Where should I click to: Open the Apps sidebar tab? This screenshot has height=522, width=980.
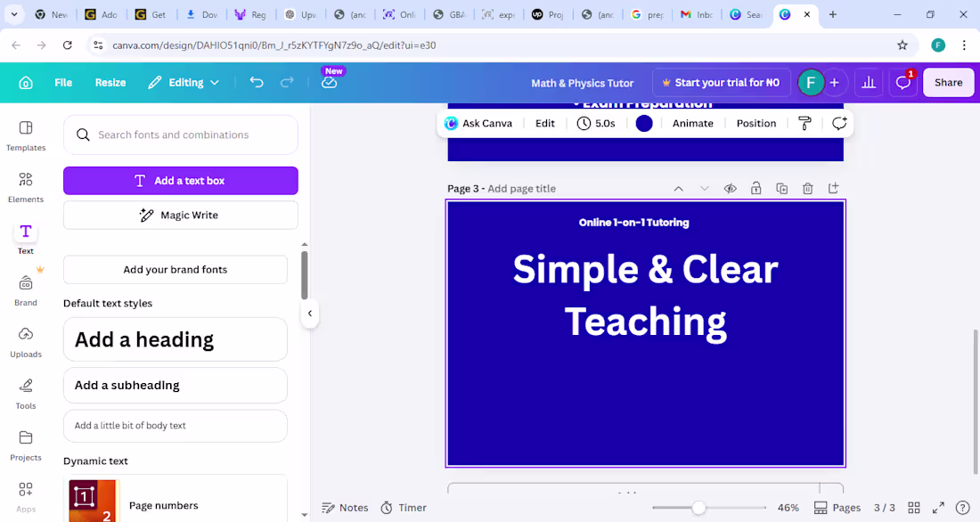point(26,498)
